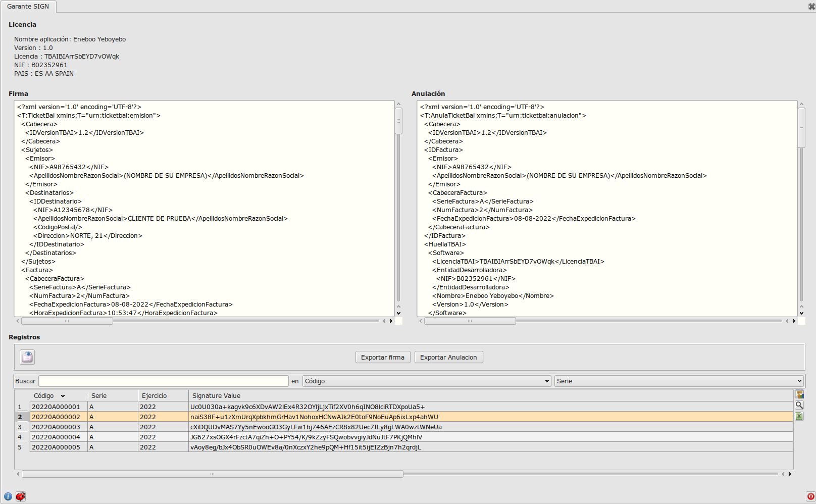Click the magnifying glass search icon
Screen dimensions: 816x504
pyautogui.click(x=799, y=405)
